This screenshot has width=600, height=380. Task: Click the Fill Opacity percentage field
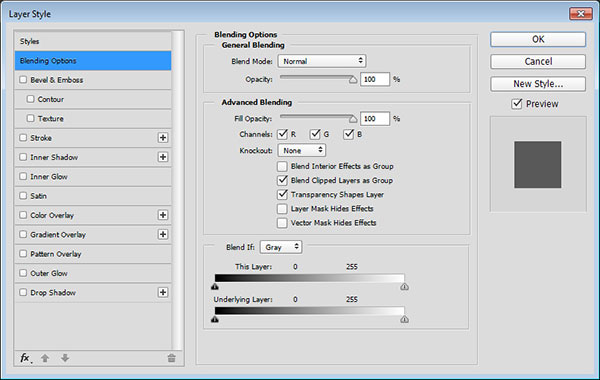[x=375, y=119]
